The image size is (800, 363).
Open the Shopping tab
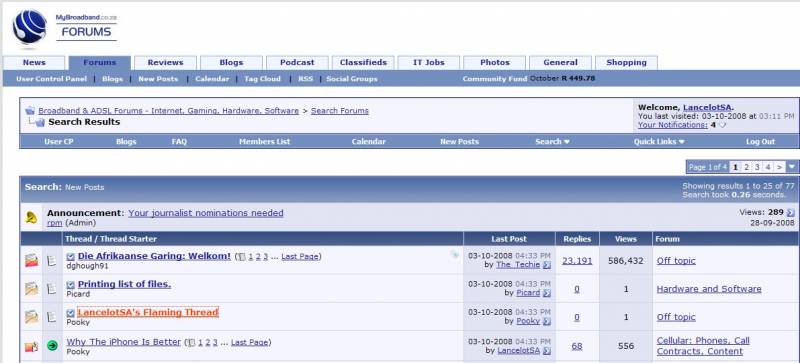tap(627, 62)
